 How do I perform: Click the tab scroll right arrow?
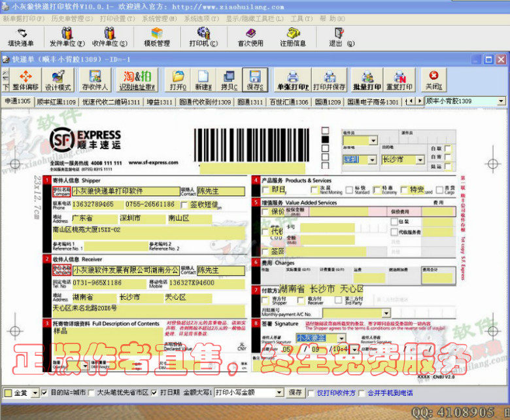click(x=420, y=101)
